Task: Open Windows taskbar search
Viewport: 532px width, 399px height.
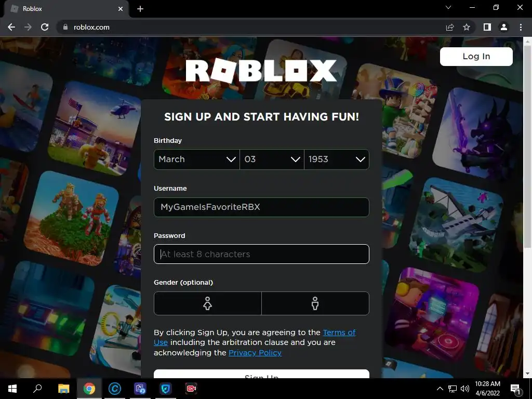Action: point(37,389)
